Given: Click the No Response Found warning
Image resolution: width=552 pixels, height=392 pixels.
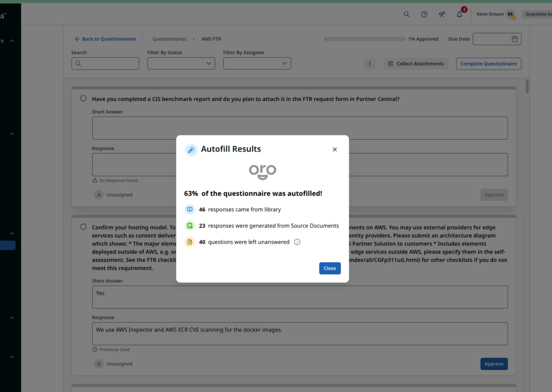Looking at the screenshot, I should click(x=115, y=180).
